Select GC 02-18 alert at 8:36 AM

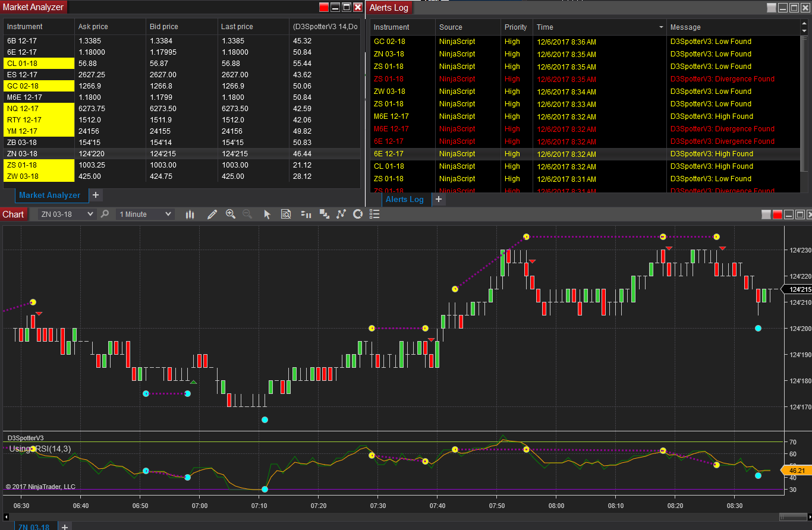tap(586, 42)
